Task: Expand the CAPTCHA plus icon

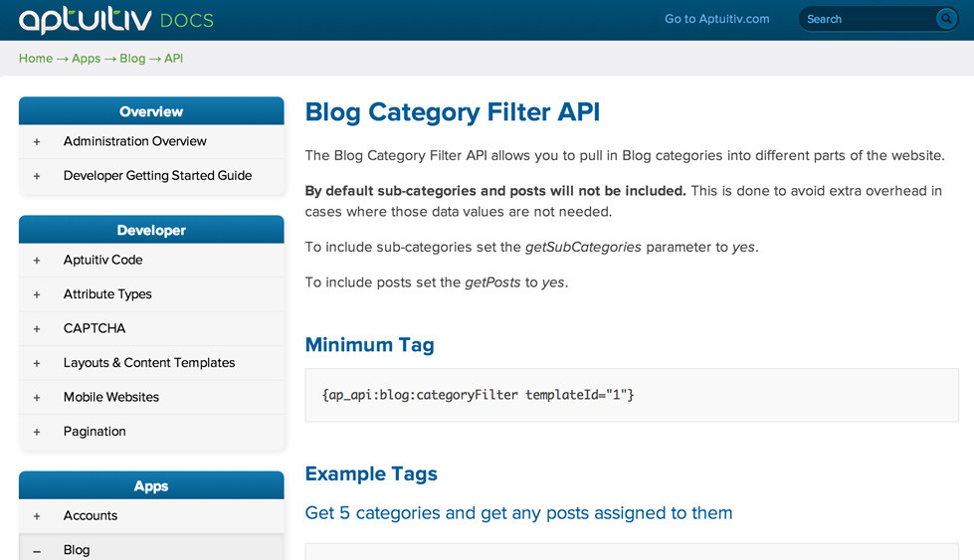Action: tap(37, 329)
